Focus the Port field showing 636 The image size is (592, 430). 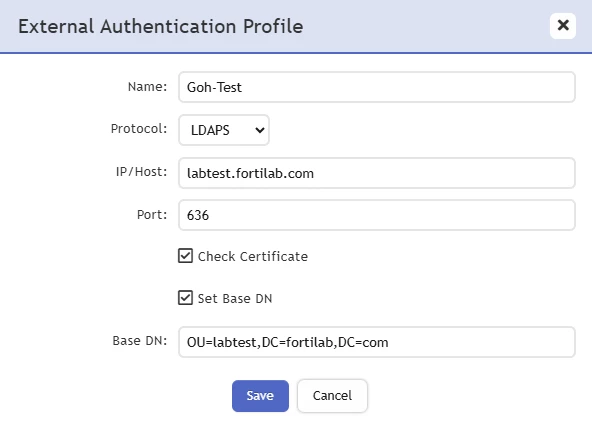pos(376,215)
